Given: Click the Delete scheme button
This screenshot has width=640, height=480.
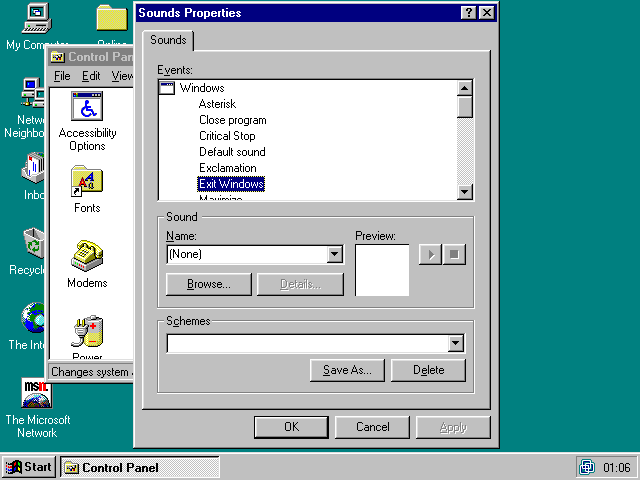Looking at the screenshot, I should pyautogui.click(x=428, y=370).
